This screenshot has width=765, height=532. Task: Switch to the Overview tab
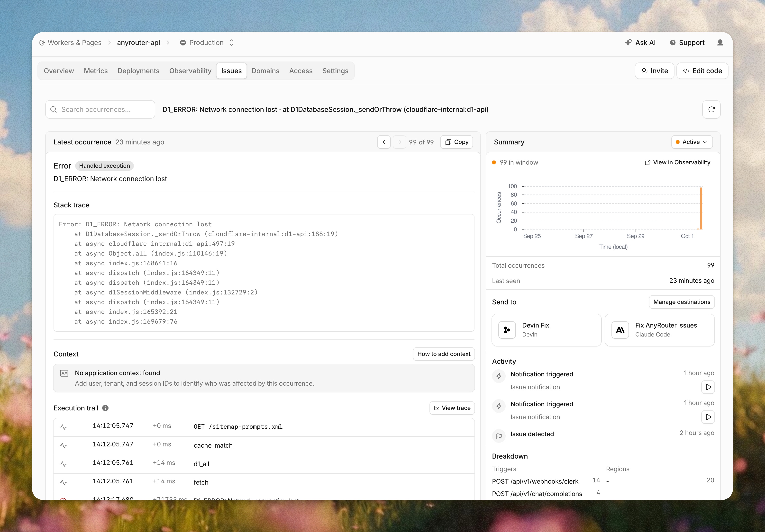59,71
